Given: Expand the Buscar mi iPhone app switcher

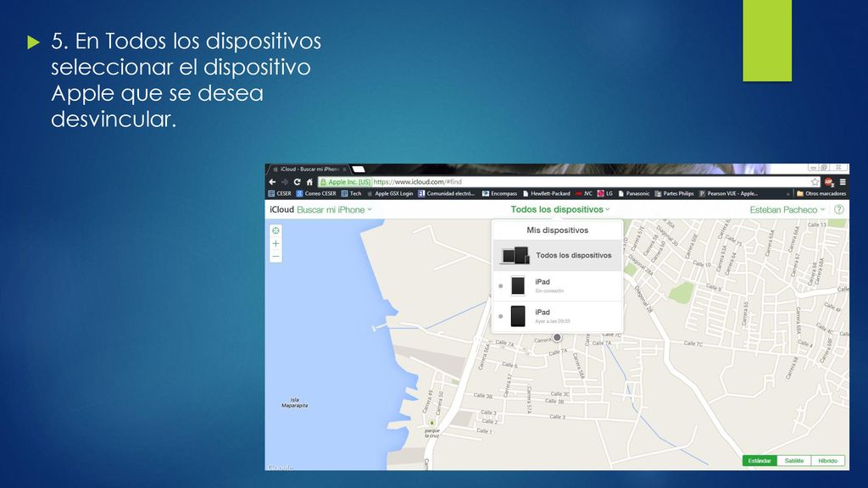Looking at the screenshot, I should 334,210.
